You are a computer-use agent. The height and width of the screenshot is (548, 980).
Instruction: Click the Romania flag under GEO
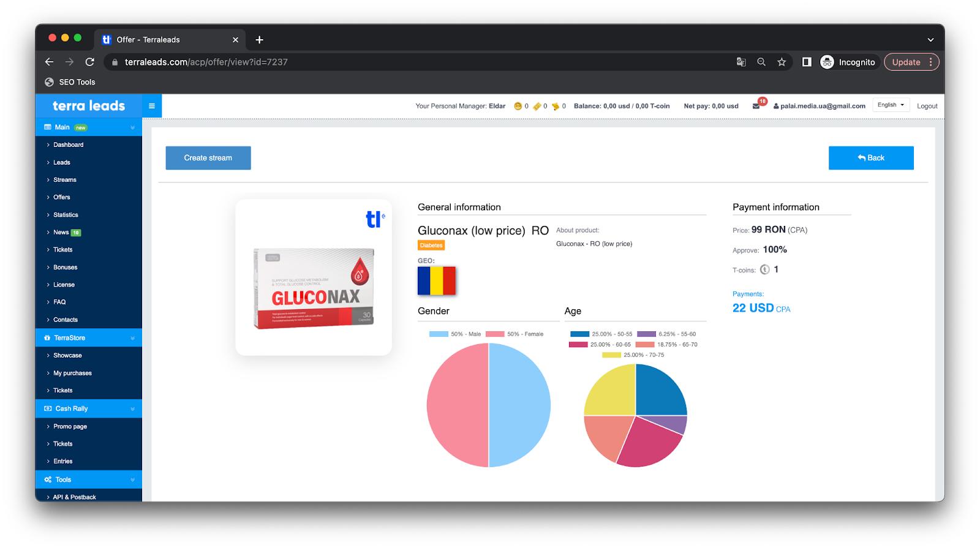(x=437, y=281)
